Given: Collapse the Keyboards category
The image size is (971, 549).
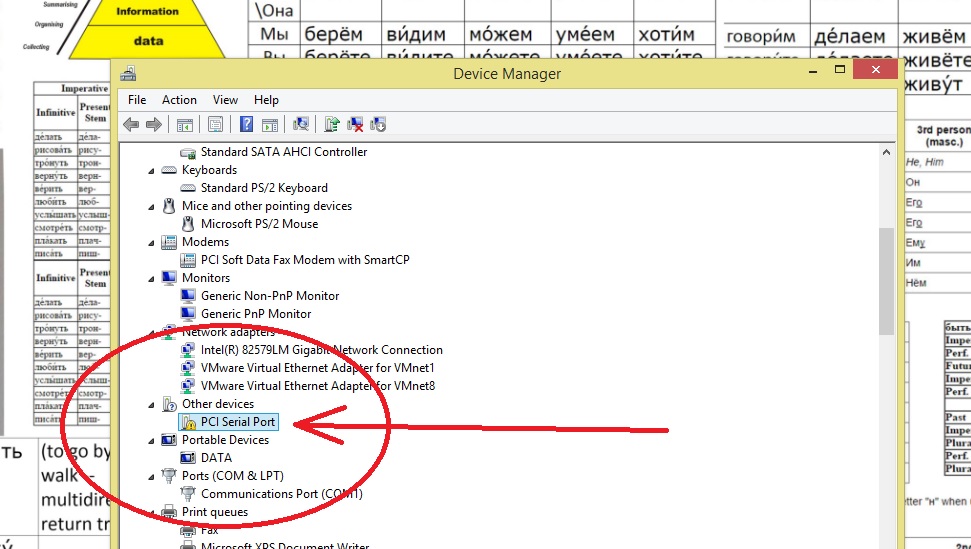Looking at the screenshot, I should [152, 170].
